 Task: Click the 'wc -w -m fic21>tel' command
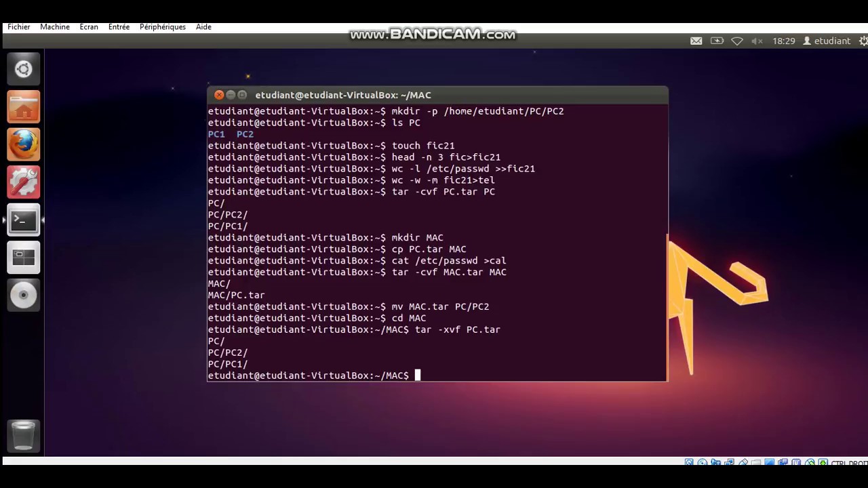[x=443, y=180]
